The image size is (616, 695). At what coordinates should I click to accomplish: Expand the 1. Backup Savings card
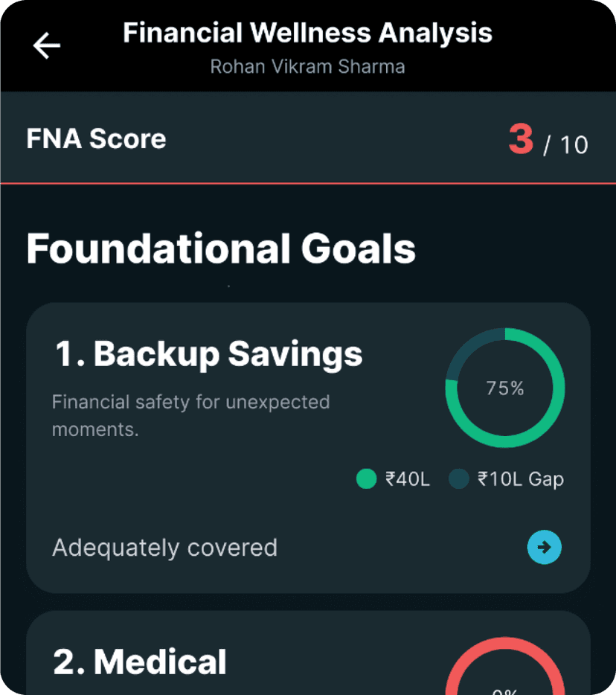coord(207,354)
